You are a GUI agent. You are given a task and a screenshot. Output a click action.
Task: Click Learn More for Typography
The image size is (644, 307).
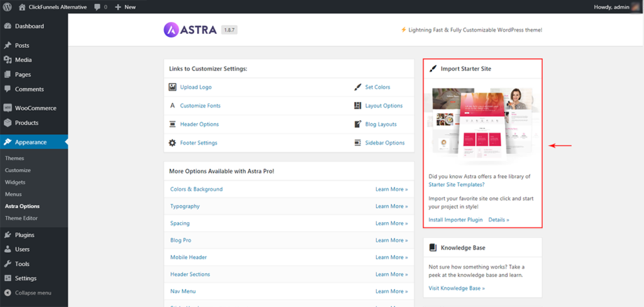coord(391,206)
